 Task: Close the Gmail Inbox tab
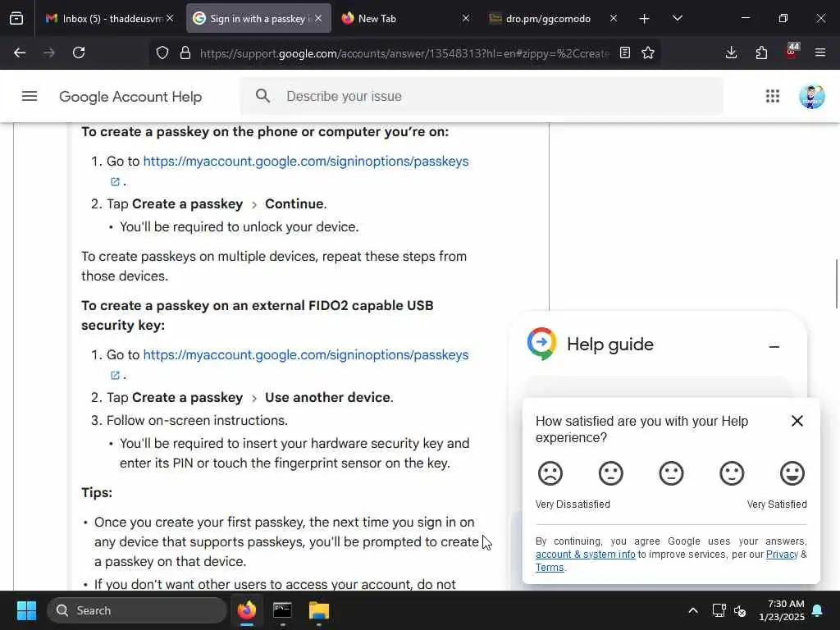(170, 19)
